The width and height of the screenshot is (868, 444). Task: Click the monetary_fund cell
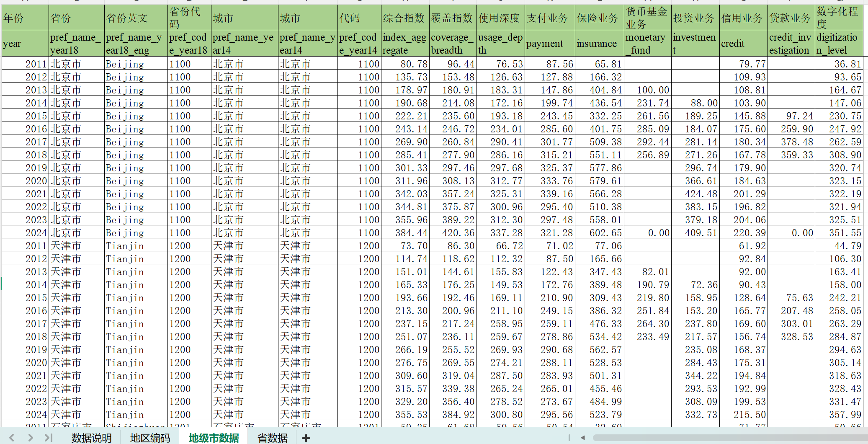[x=648, y=44]
